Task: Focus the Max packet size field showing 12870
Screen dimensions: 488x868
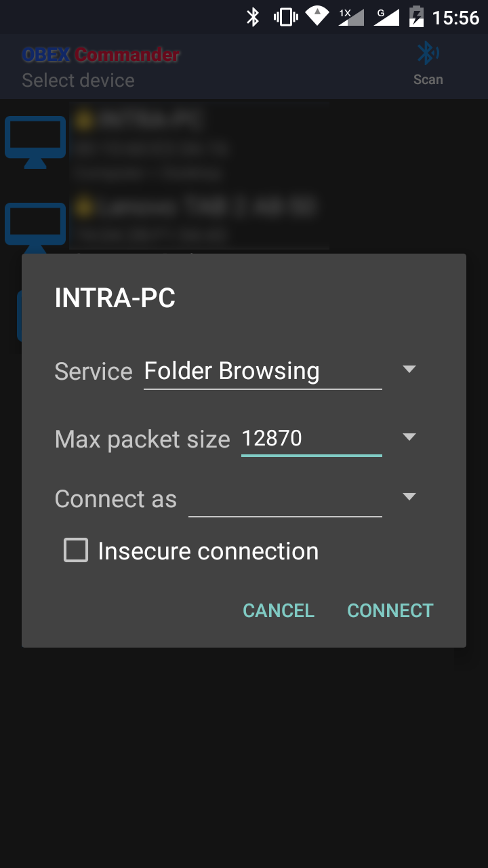Action: click(x=311, y=439)
